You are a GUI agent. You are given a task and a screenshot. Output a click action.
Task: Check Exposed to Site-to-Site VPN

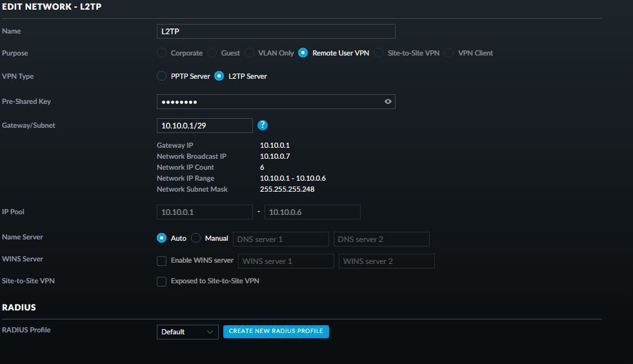[162, 281]
